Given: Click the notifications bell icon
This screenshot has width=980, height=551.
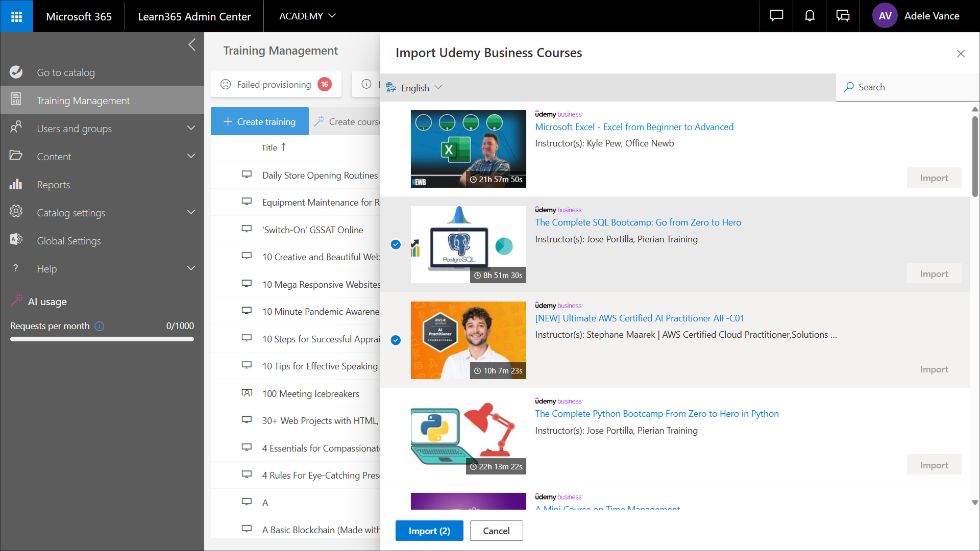Looking at the screenshot, I should 810,16.
